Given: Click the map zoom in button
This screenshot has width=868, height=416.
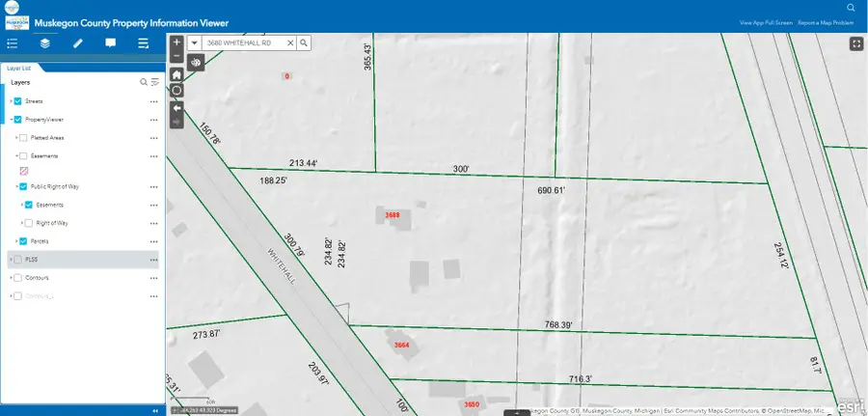Looking at the screenshot, I should [176, 43].
